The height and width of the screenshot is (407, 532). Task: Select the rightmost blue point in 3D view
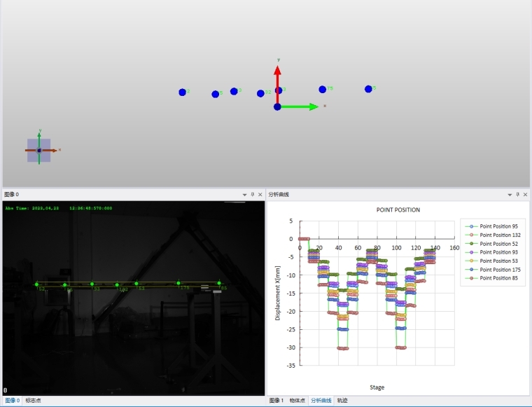[x=368, y=89]
